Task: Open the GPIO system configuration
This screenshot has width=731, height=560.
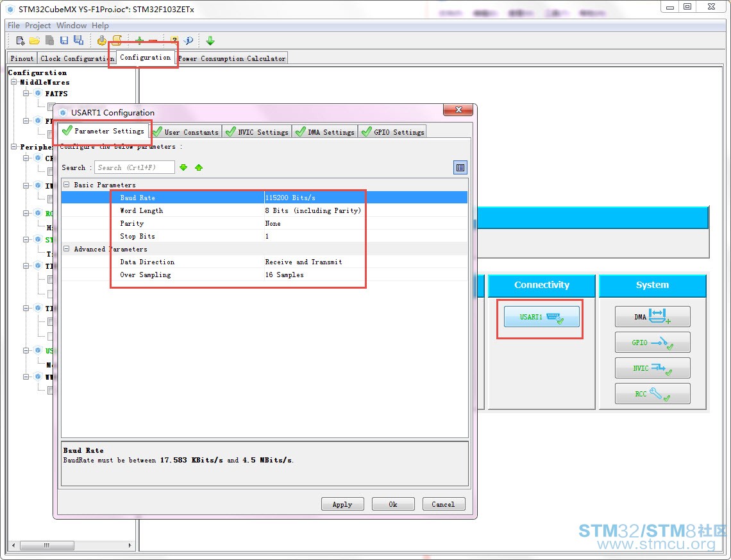Action: (652, 343)
